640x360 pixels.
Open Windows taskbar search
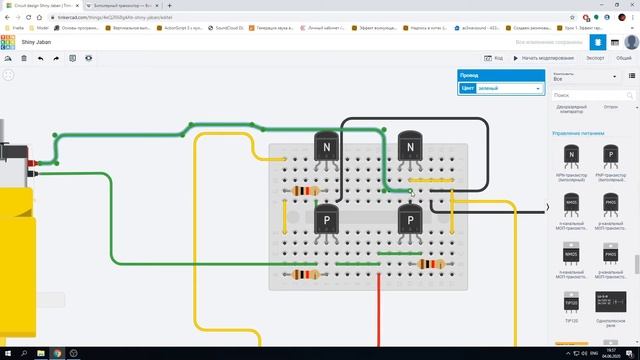(24, 353)
